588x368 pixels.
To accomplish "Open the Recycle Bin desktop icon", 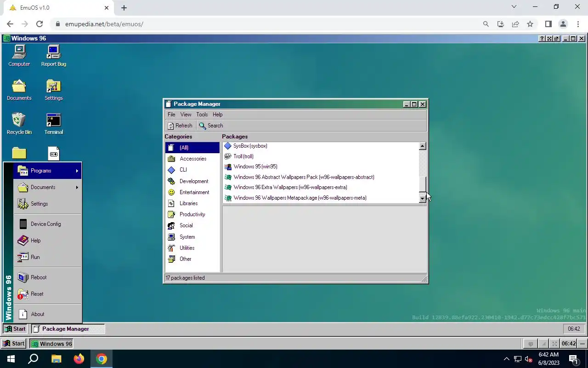I will click(x=19, y=124).
